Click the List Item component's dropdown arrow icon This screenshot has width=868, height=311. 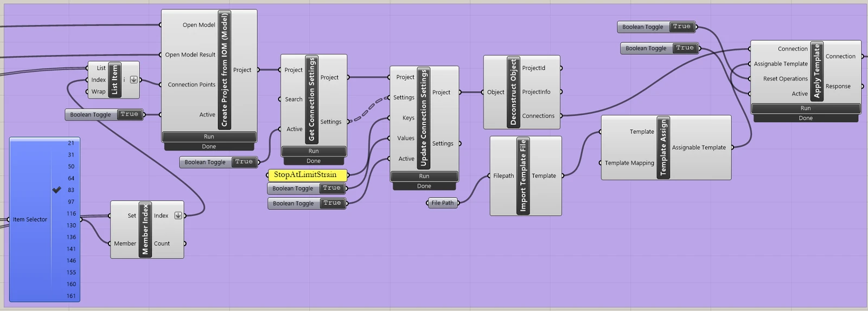pos(133,80)
